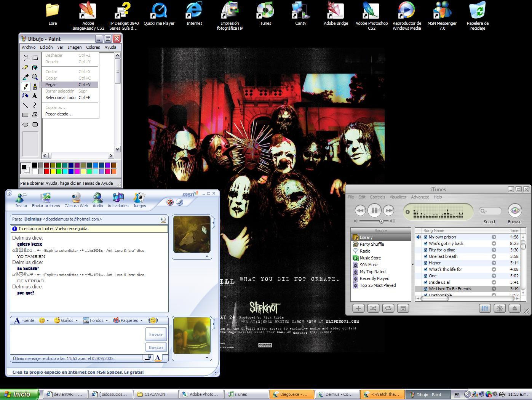
Task: Select the Text tool in Paint
Action: pos(35,96)
